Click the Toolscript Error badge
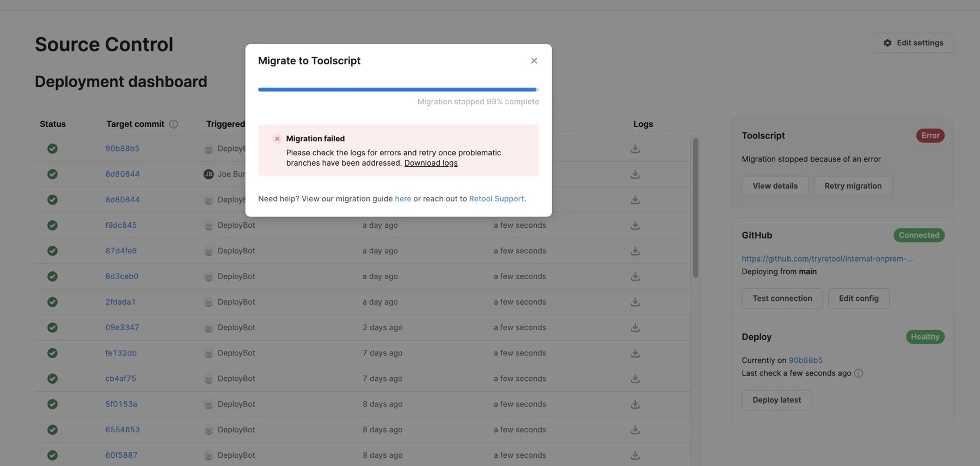This screenshot has height=466, width=980. (930, 135)
